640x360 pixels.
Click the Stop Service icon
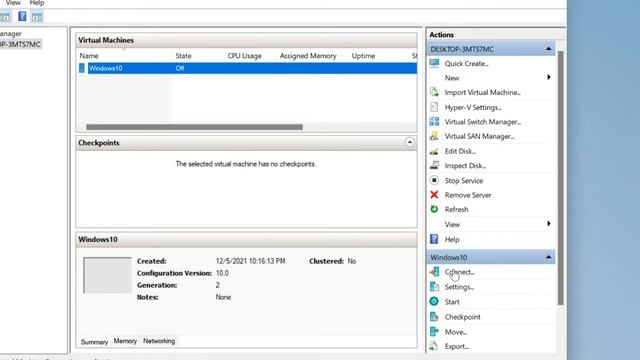[434, 180]
